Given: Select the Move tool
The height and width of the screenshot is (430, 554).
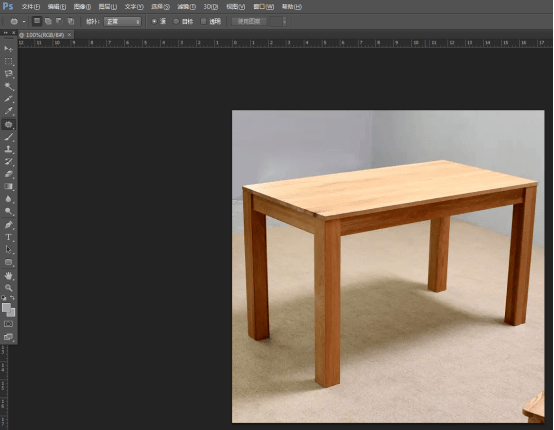Looking at the screenshot, I should click(8, 48).
